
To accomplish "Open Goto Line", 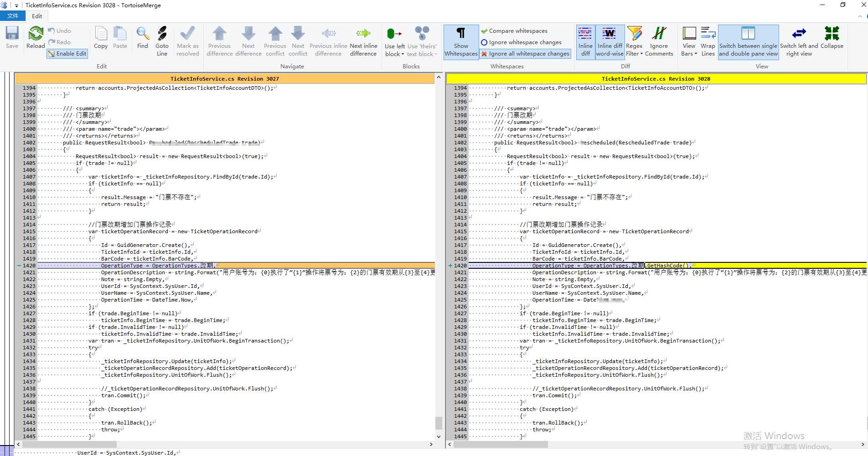I will pos(162,41).
